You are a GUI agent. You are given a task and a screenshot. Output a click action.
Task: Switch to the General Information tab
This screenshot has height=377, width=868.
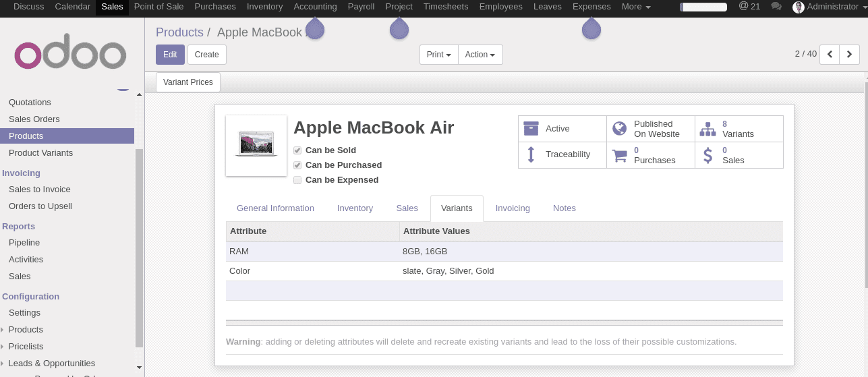(275, 208)
